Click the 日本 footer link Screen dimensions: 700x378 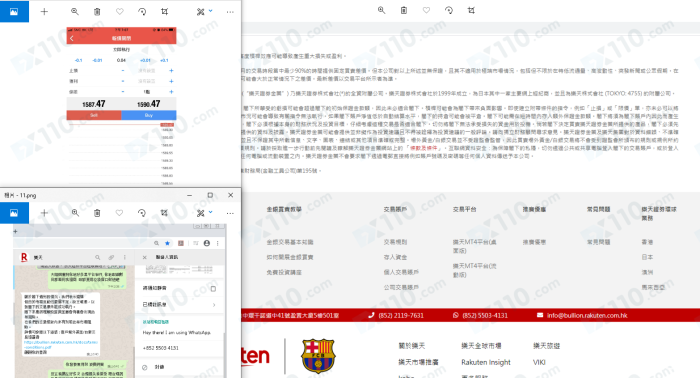click(x=647, y=257)
